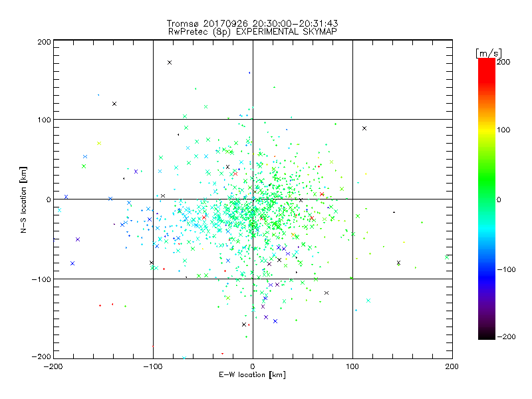Image resolution: width=532 pixels, height=399 pixels.
Task: Click x-axis tick label '-100'
Action: [153, 366]
